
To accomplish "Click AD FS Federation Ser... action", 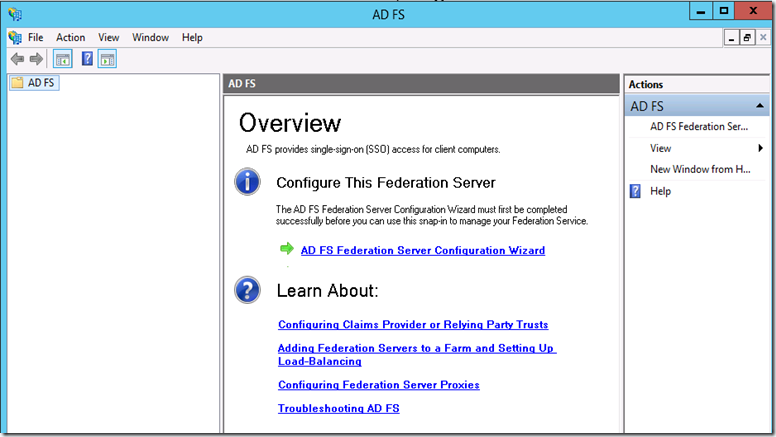I will click(x=699, y=127).
